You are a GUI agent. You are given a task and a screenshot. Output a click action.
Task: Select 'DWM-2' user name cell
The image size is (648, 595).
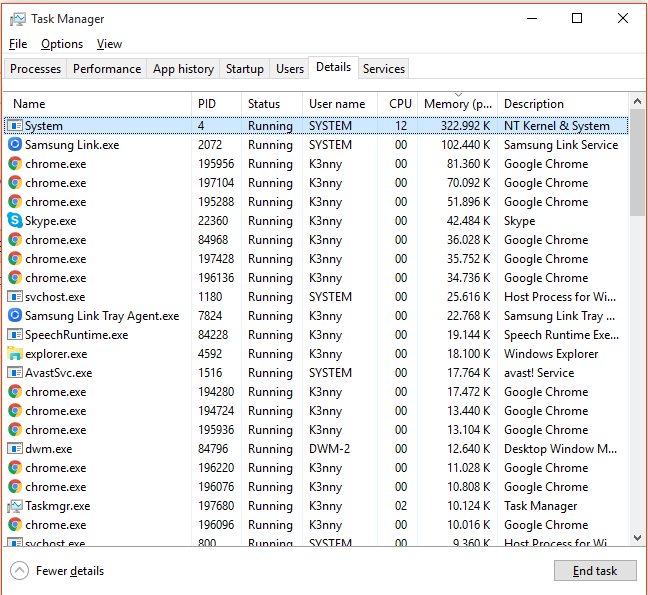point(329,449)
